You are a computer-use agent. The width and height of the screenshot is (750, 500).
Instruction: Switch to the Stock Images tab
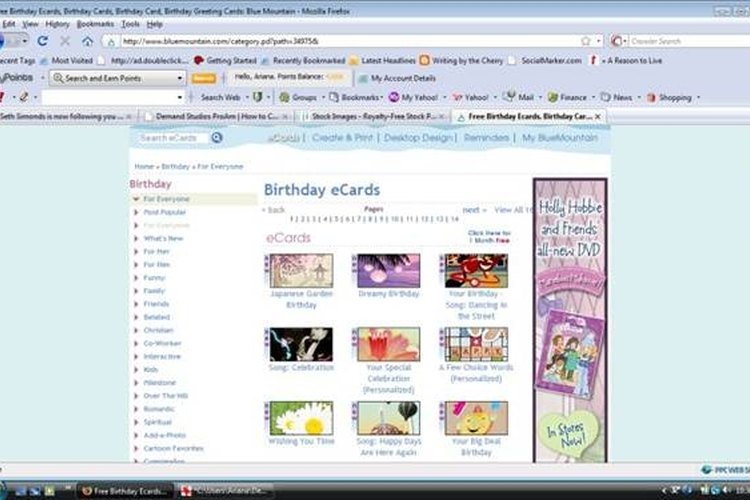click(x=374, y=116)
